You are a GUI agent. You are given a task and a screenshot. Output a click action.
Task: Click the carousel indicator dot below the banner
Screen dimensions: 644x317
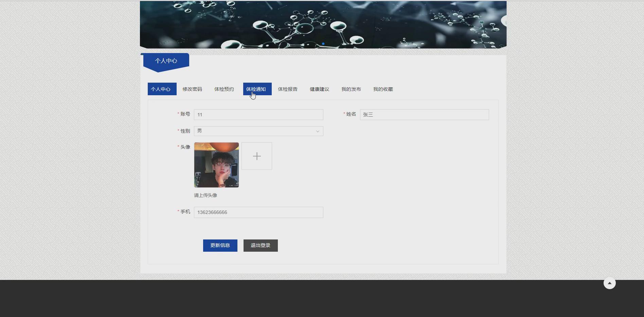[x=323, y=44]
